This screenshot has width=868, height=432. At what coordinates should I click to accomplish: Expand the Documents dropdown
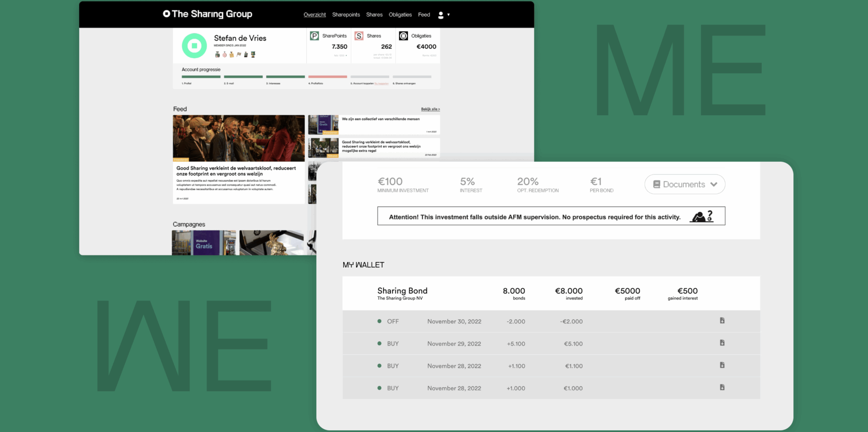point(684,184)
